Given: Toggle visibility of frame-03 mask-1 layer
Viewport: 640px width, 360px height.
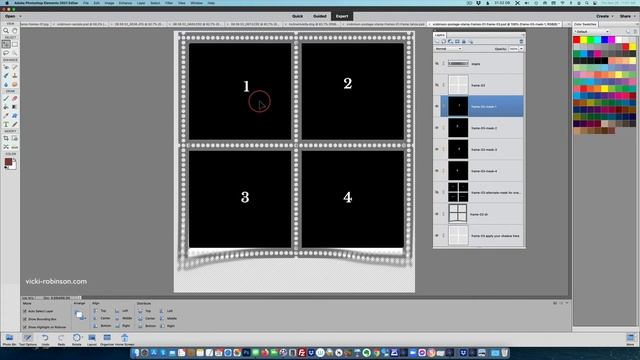Looking at the screenshot, I should coord(437,107).
